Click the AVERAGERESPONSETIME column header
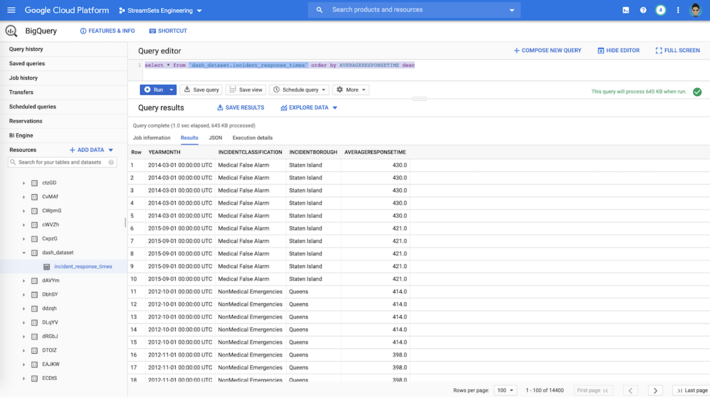The width and height of the screenshot is (710, 398). [x=375, y=152]
